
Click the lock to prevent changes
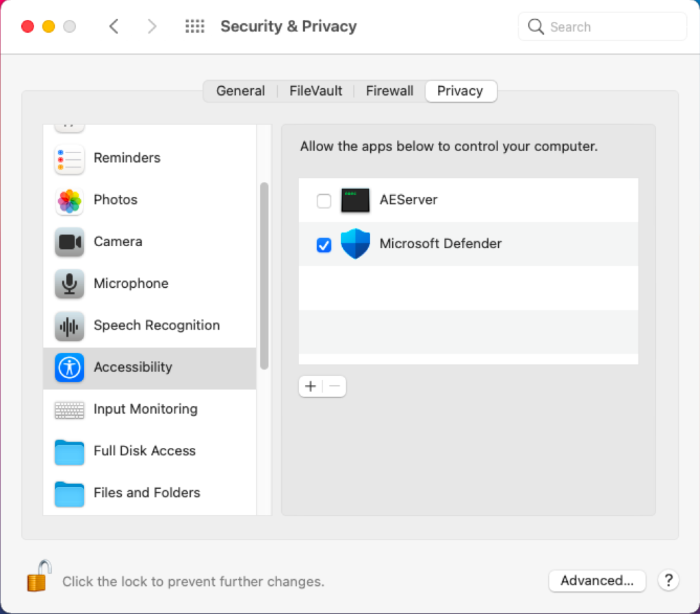click(x=39, y=576)
